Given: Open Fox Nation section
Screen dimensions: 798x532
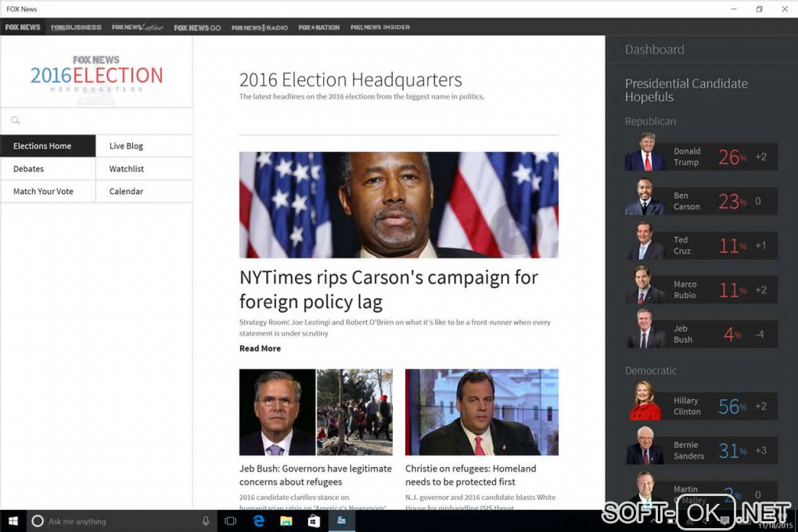Looking at the screenshot, I should click(319, 27).
